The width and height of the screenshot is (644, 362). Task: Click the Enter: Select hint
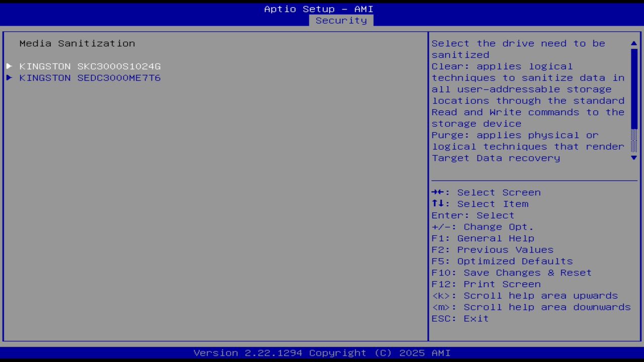click(472, 215)
